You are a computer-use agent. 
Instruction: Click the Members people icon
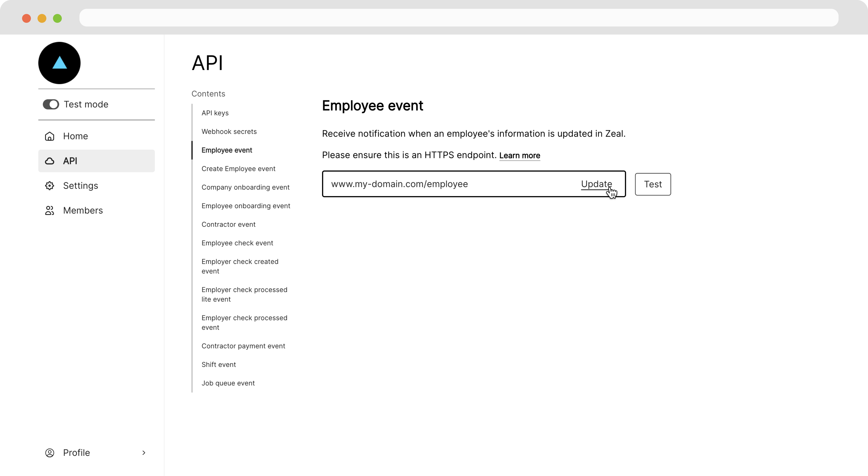pos(49,211)
